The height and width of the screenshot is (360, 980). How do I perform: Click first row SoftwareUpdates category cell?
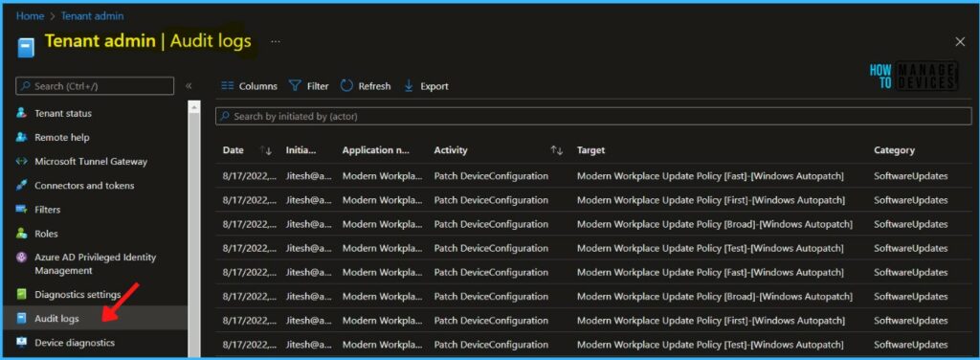[911, 176]
